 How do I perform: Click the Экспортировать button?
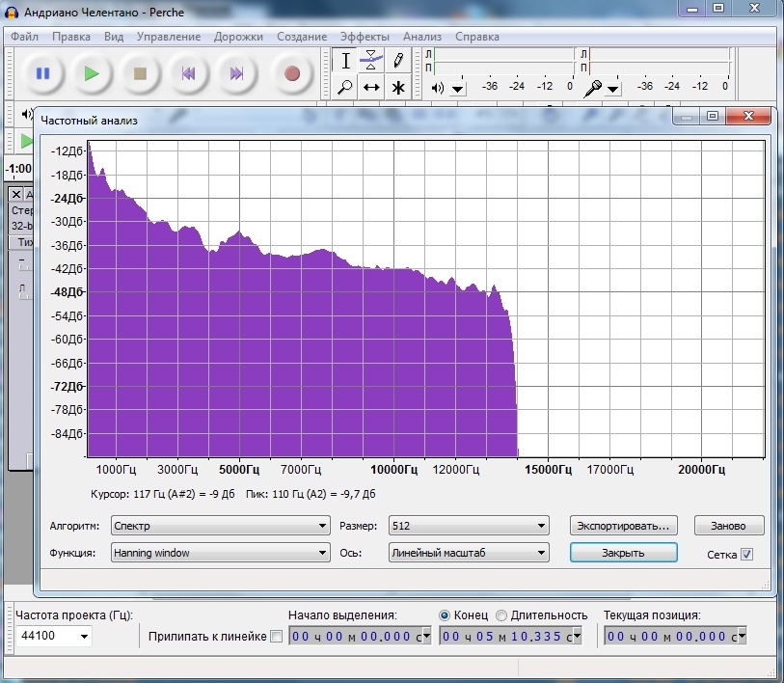623,526
